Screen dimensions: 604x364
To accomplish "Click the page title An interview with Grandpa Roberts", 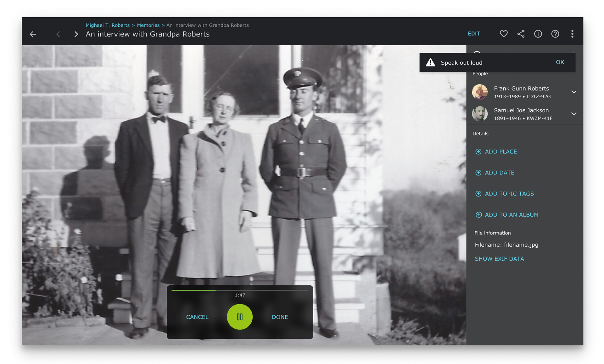I will pos(148,34).
